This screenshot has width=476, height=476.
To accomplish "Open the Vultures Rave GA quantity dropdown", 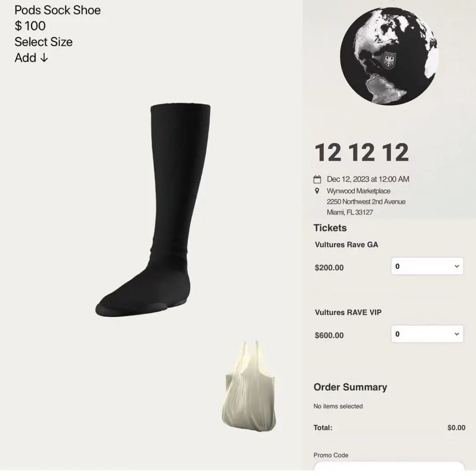I will [x=427, y=266].
